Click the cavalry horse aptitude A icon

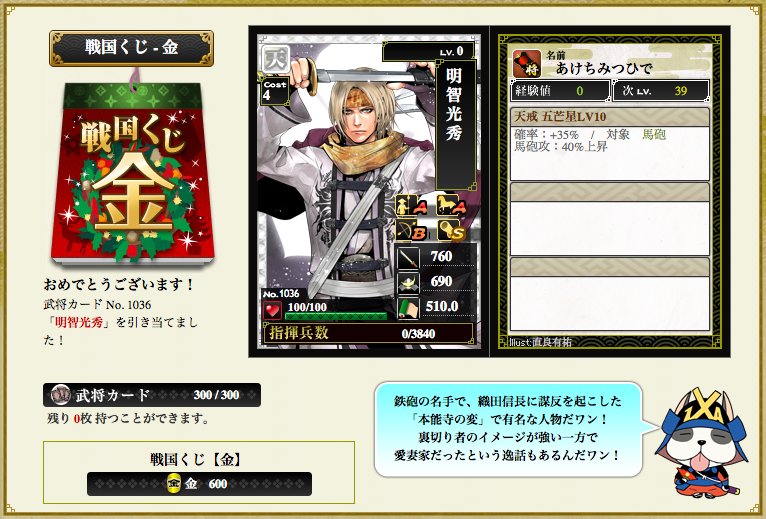tap(451, 205)
